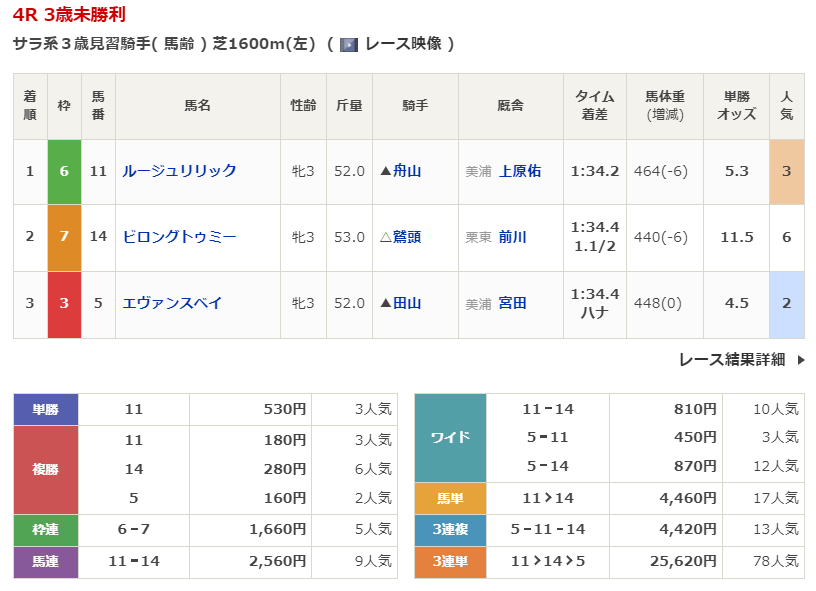Open trainer 上原佑 profile
The width and height of the screenshot is (816, 591).
click(520, 171)
